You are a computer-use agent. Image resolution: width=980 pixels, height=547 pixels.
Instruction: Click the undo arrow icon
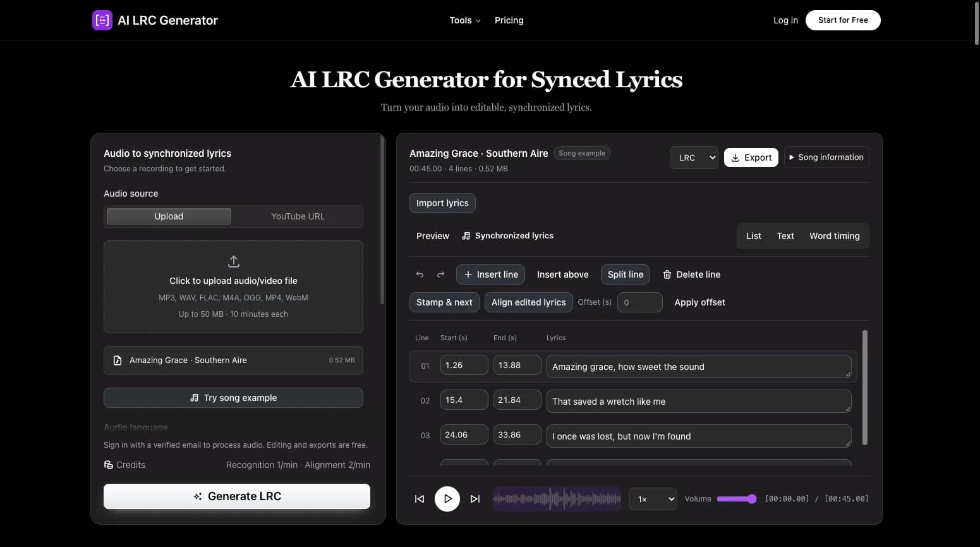(420, 274)
